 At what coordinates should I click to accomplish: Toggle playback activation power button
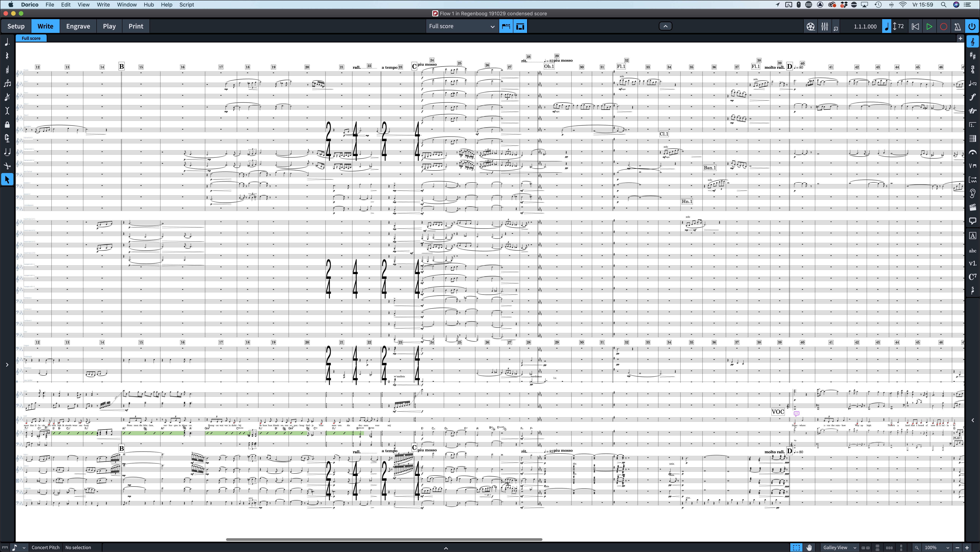point(972,26)
